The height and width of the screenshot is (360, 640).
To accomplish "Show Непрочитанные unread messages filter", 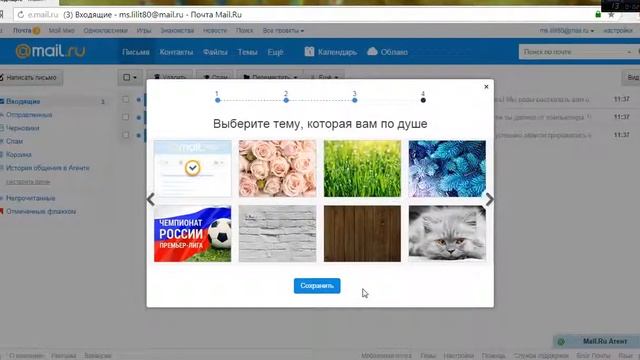I will (30, 198).
